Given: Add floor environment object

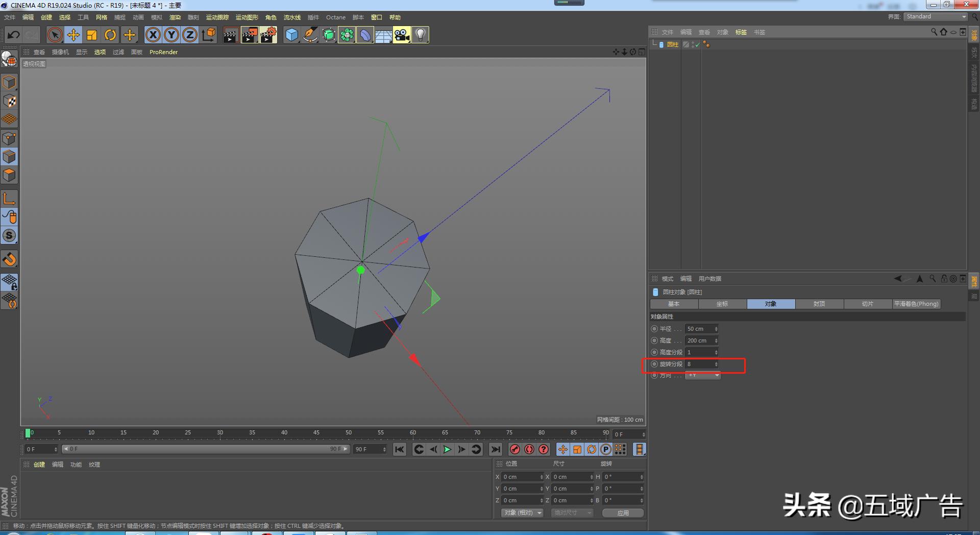Looking at the screenshot, I should pyautogui.click(x=383, y=35).
